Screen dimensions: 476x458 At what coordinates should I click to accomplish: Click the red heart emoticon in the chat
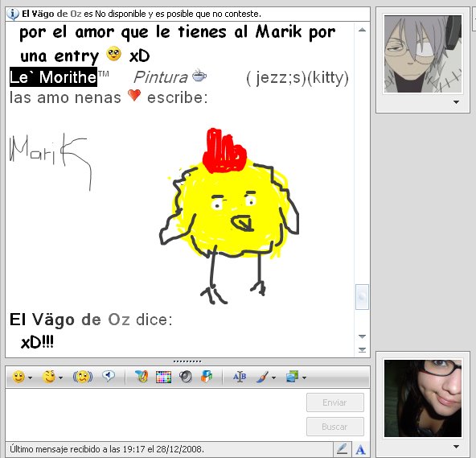click(x=133, y=96)
